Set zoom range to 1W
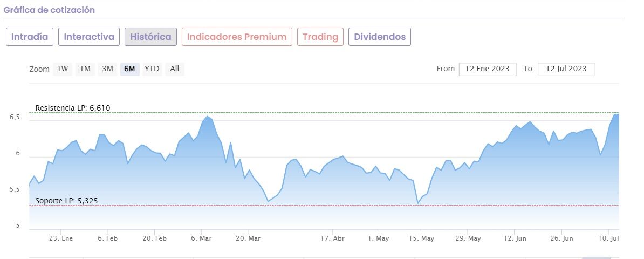Image resolution: width=644 pixels, height=259 pixels. click(63, 69)
